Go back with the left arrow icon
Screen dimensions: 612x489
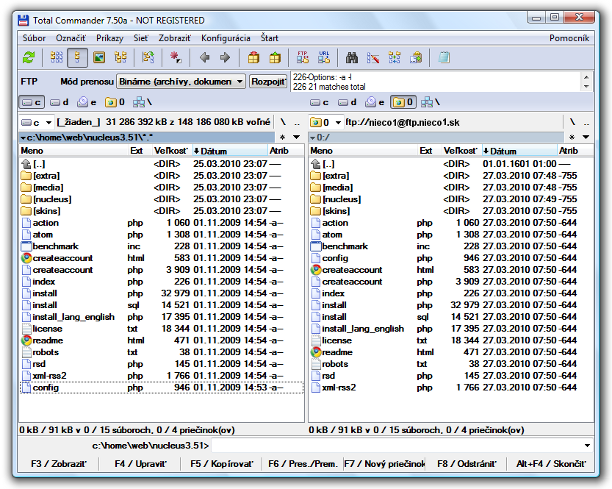205,58
